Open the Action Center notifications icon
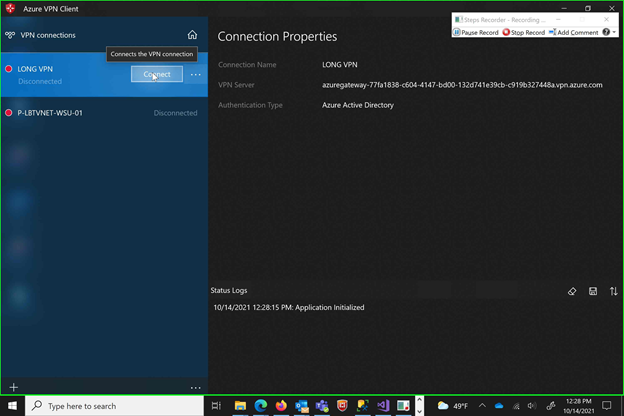624x416 pixels. tap(606, 406)
